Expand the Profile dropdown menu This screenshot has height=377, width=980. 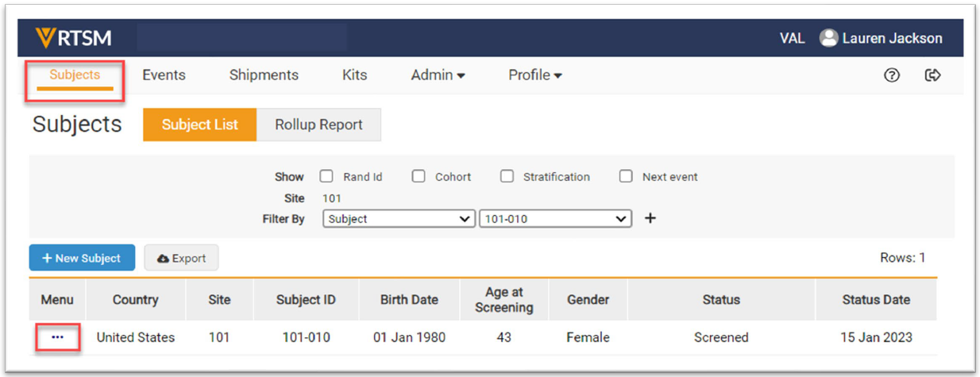pyautogui.click(x=534, y=75)
